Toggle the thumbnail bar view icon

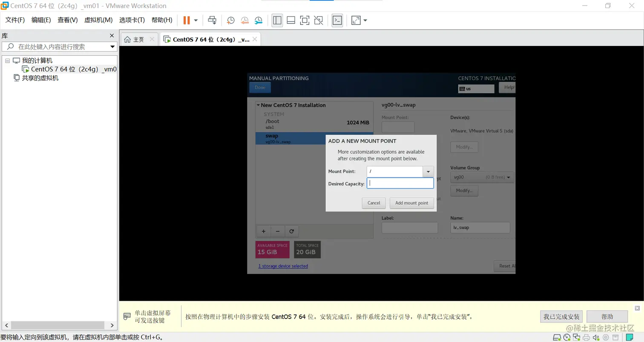click(x=291, y=20)
